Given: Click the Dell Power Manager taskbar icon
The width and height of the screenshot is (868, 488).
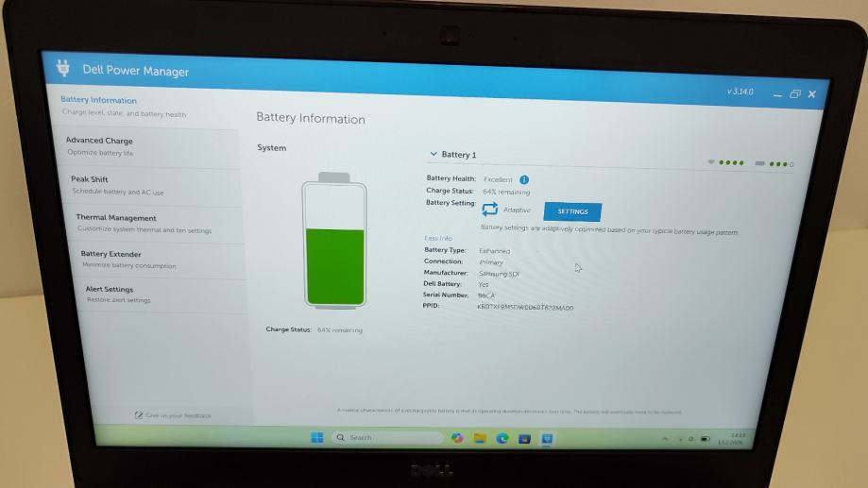Looking at the screenshot, I should coord(547,439).
